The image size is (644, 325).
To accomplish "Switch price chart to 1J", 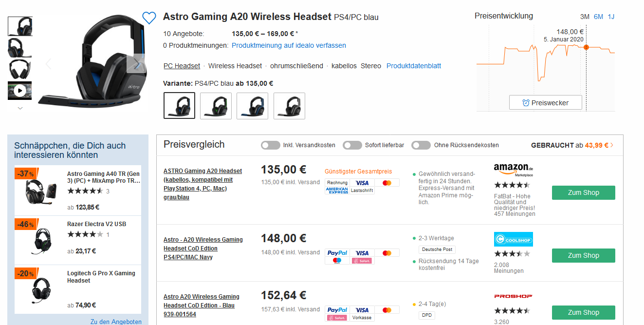I will [x=611, y=17].
